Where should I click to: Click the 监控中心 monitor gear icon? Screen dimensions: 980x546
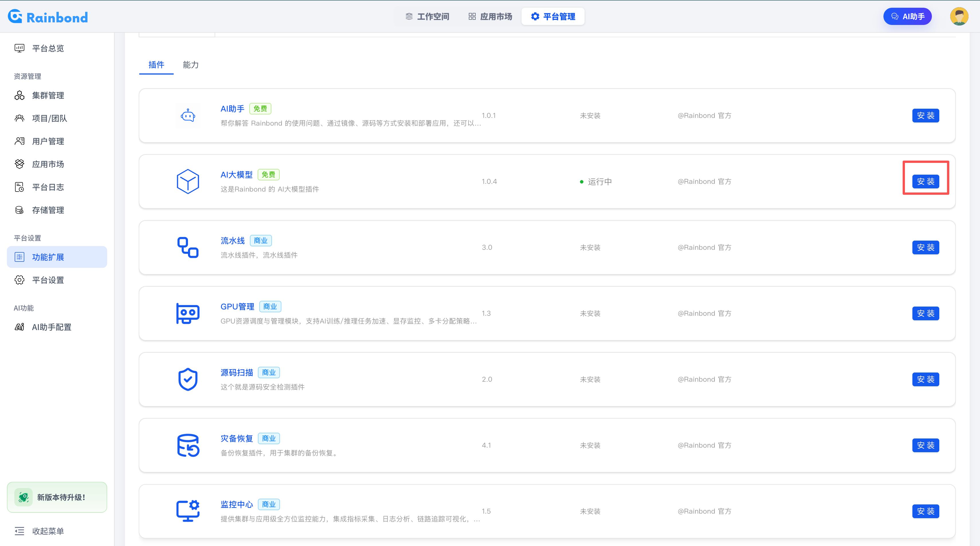(188, 511)
